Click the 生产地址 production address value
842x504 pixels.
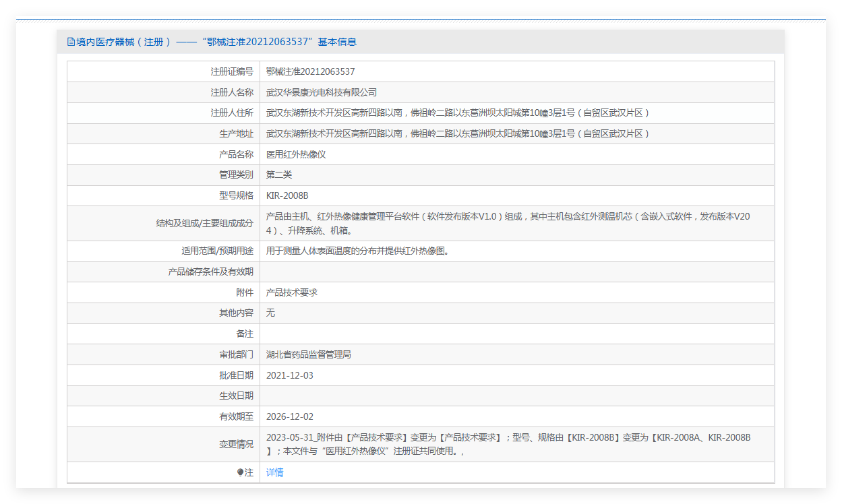(458, 133)
